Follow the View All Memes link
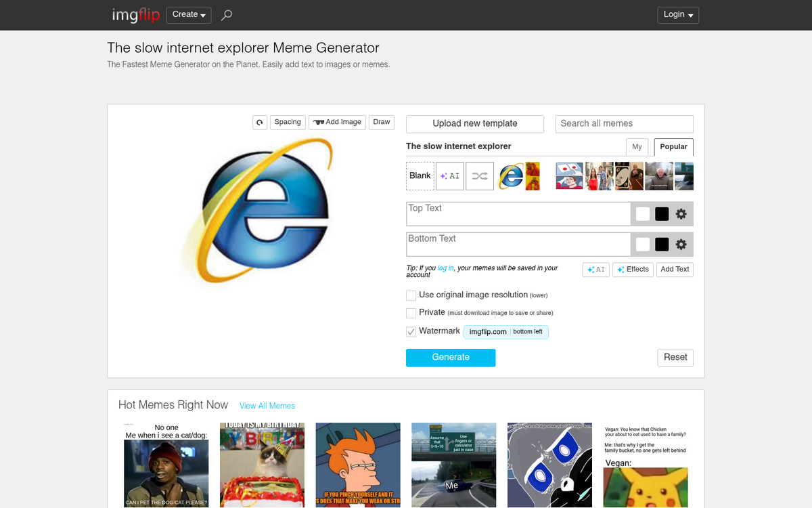 point(267,406)
